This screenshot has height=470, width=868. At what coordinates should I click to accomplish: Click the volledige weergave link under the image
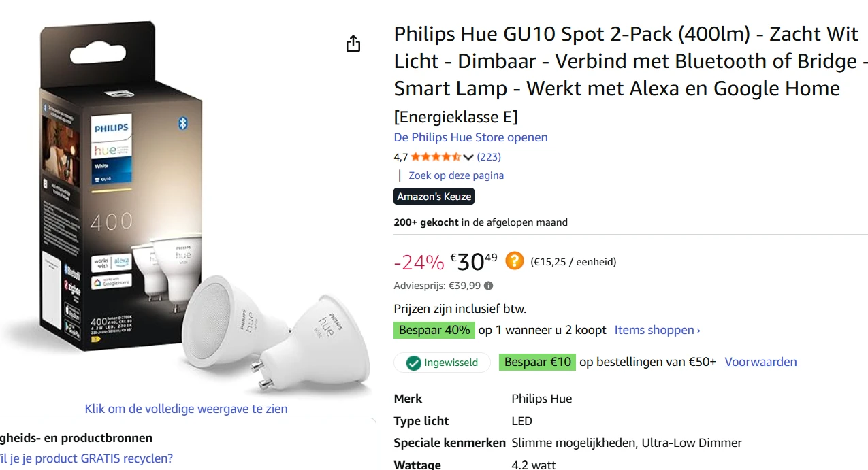186,409
